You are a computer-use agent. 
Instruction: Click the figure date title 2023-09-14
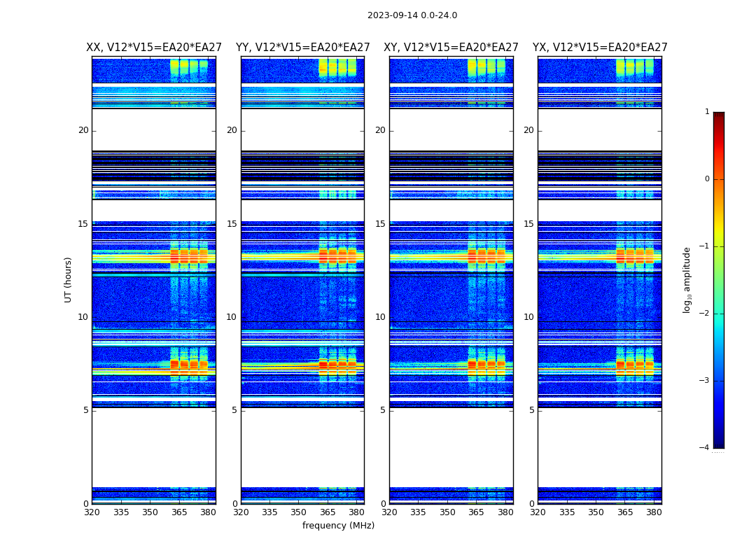(x=412, y=15)
